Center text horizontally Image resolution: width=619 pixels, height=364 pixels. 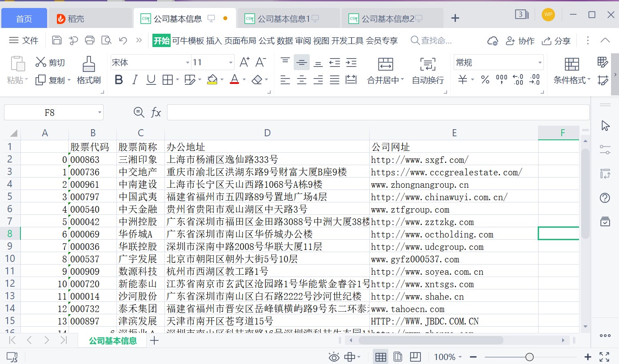[302, 80]
